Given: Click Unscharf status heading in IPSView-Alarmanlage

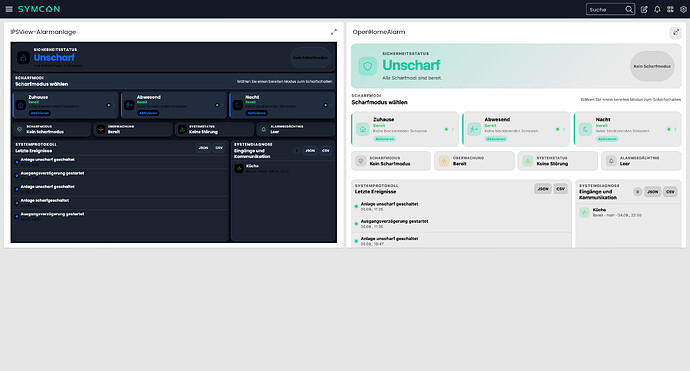Looking at the screenshot, I should (54, 58).
